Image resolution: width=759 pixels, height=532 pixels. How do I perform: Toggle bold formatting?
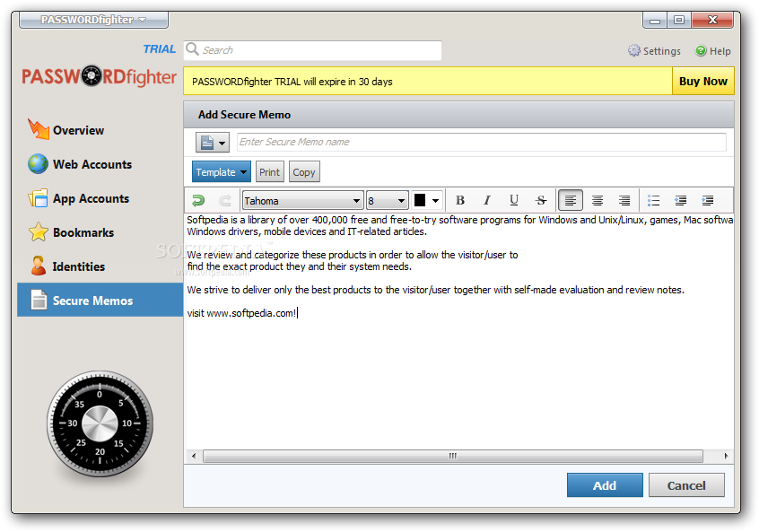460,200
